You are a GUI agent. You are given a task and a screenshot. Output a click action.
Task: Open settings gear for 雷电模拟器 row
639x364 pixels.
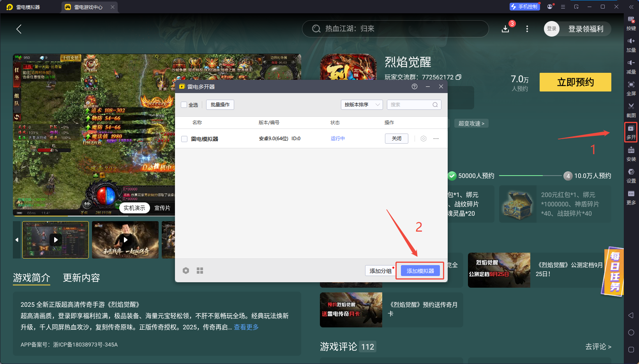(x=424, y=139)
